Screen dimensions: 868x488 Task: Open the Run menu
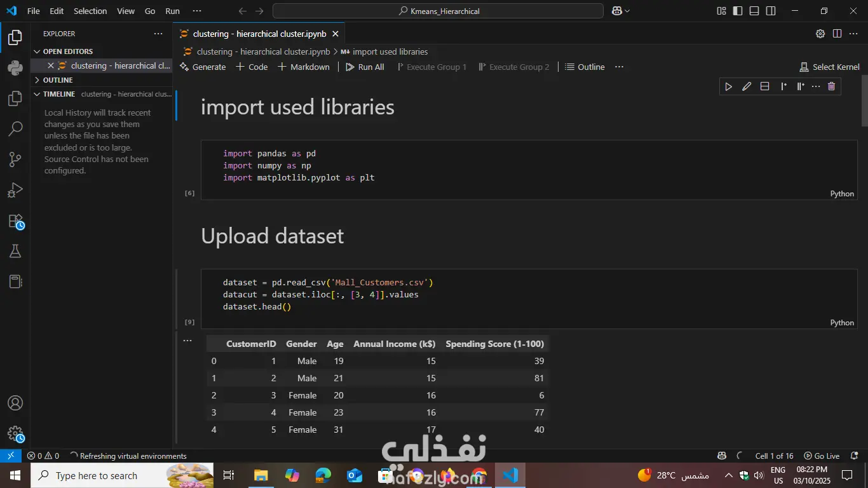tap(172, 11)
